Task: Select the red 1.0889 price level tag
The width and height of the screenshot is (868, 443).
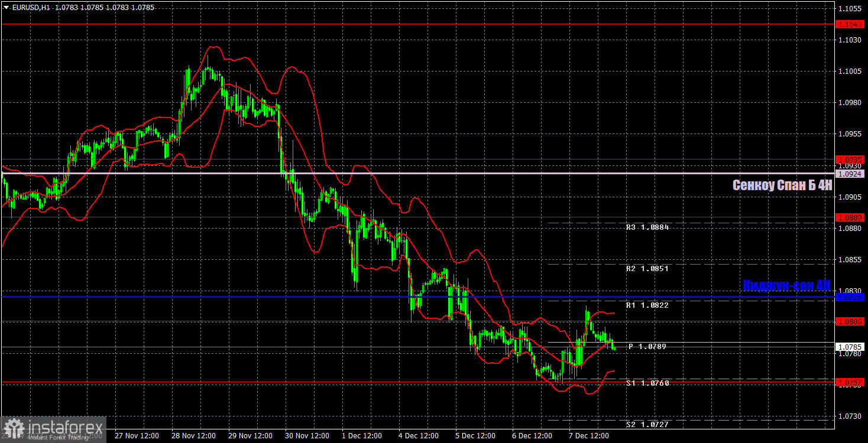Action: coord(851,217)
